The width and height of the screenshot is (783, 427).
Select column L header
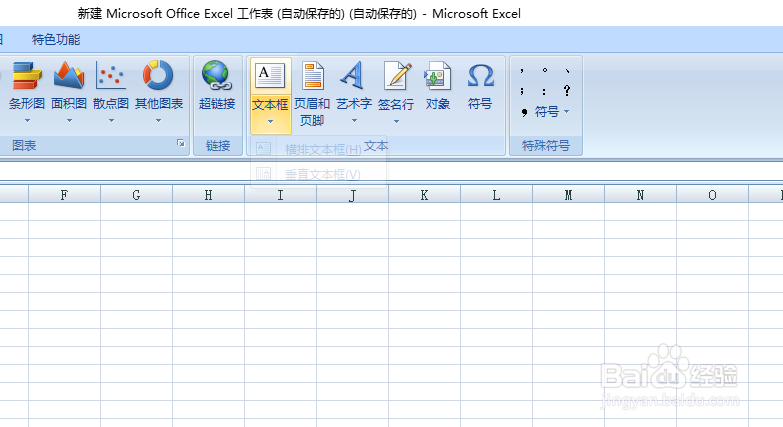[496, 195]
